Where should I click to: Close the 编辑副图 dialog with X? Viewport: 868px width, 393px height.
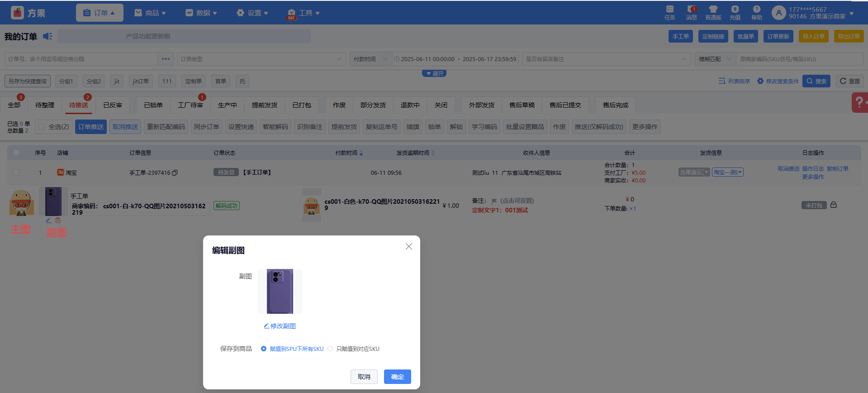[409, 246]
